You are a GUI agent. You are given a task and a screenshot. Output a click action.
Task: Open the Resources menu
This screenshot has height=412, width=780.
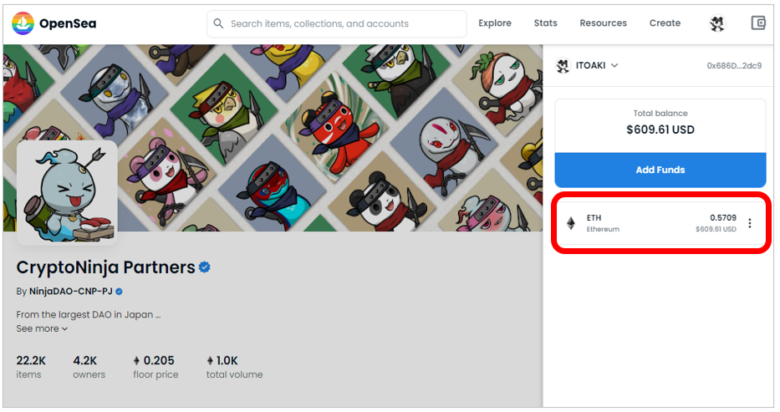(x=603, y=23)
